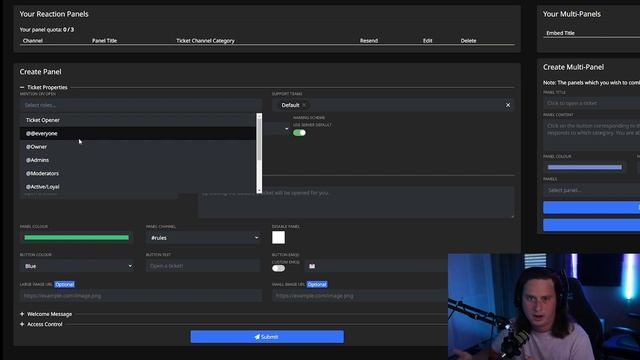Click the Multi-Panel Panel Content textarea
Image resolution: width=640 pixels, height=360 pixels.
coord(591,135)
